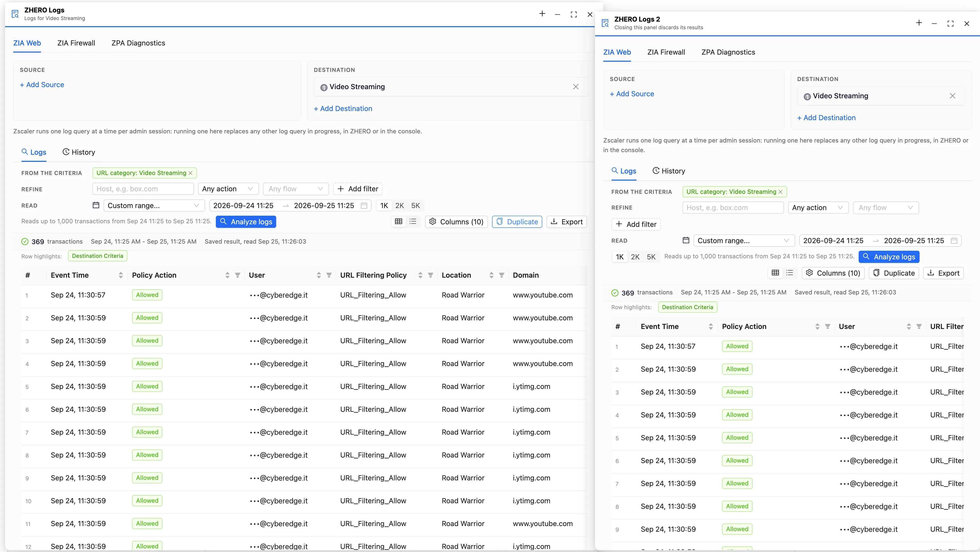Viewport: 980px width, 552px height.
Task: Open Custom range dropdown in ZHERO Logs
Action: (154, 206)
